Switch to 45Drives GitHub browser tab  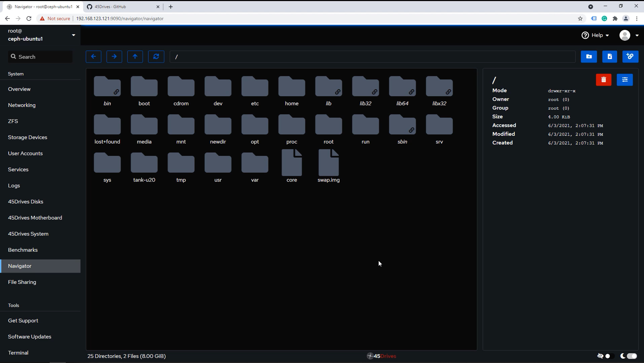pyautogui.click(x=122, y=7)
